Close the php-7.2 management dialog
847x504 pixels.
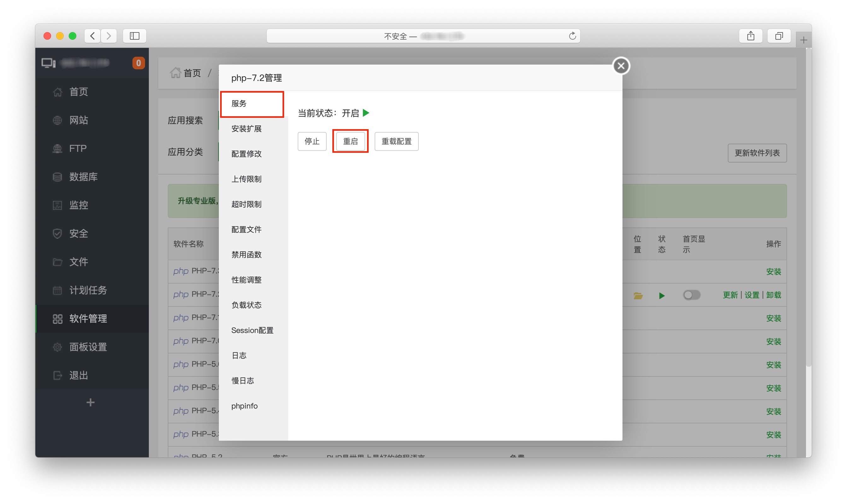coord(621,66)
